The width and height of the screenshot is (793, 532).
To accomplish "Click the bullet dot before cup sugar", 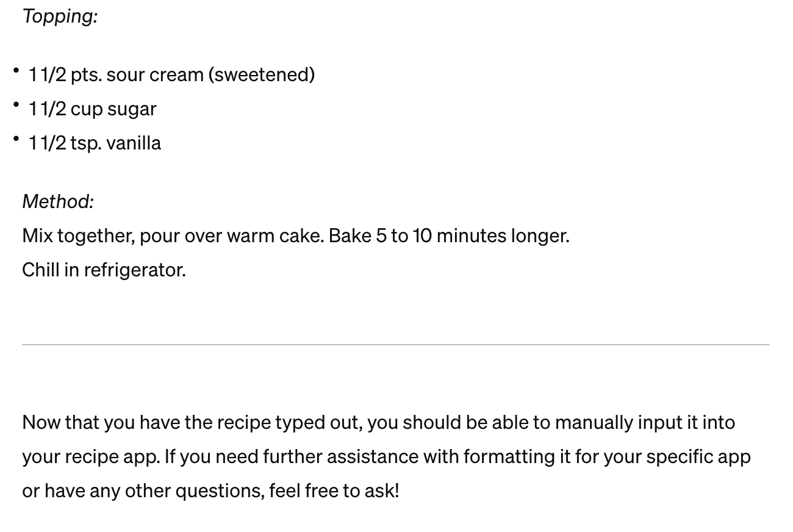I will [x=16, y=105].
